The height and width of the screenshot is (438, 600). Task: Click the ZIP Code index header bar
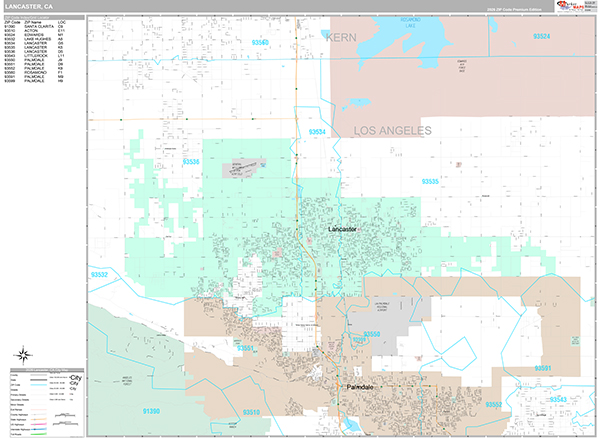[44, 18]
